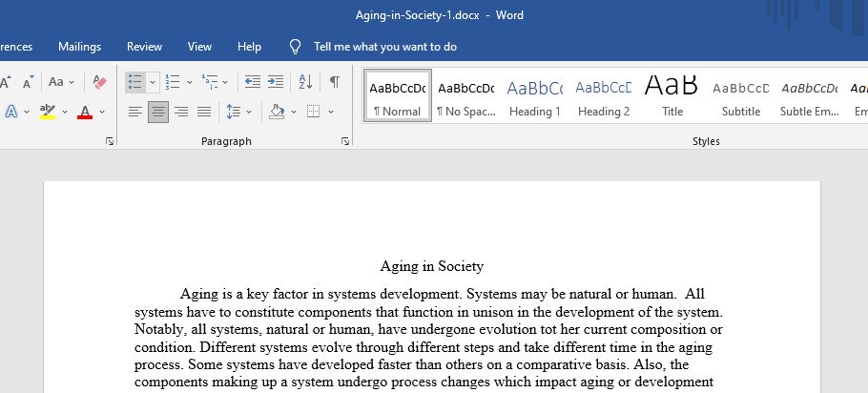The height and width of the screenshot is (393, 868).
Task: Click the Decrease Indent icon
Action: pos(253,82)
